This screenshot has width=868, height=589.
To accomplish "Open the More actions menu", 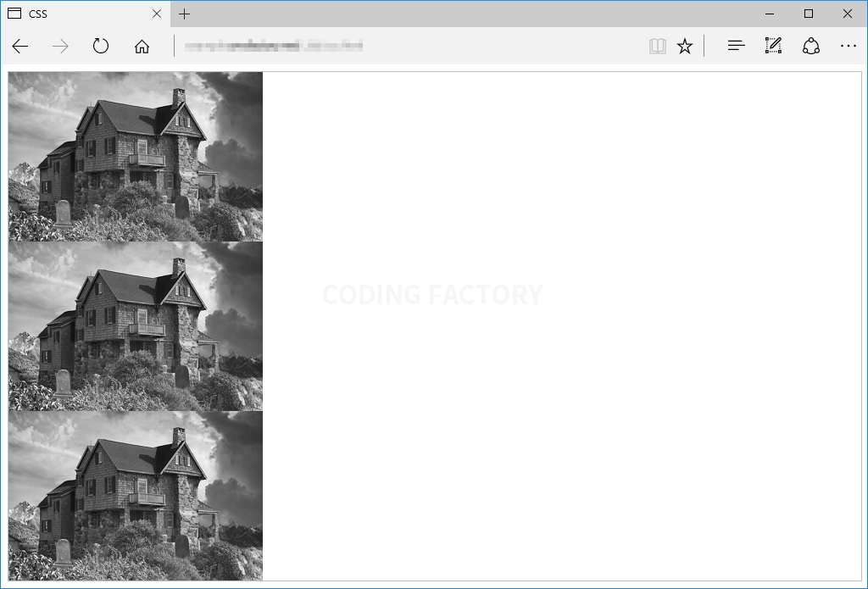I will tap(848, 46).
